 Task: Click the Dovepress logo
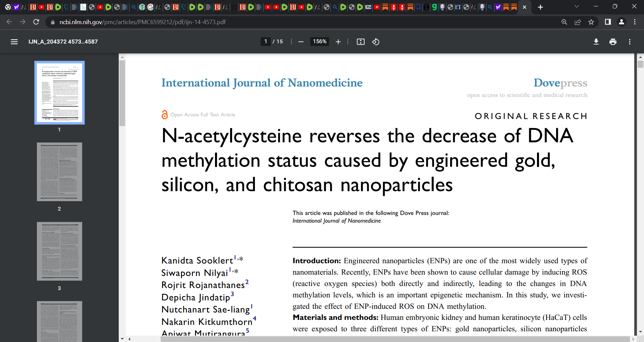pyautogui.click(x=560, y=83)
